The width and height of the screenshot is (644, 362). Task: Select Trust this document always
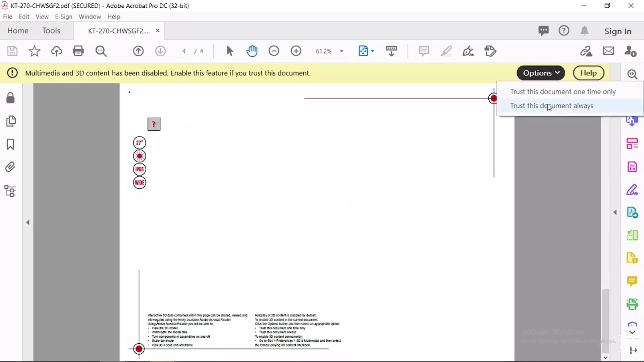pyautogui.click(x=552, y=106)
